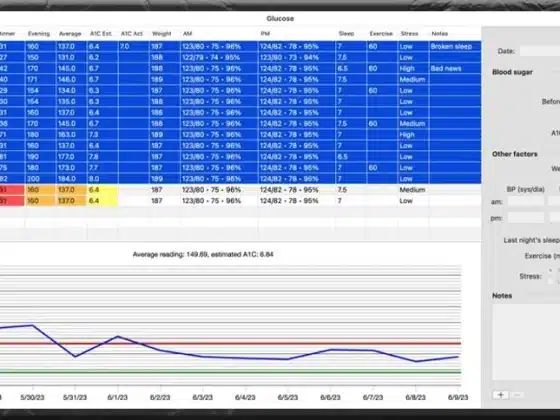Click the 6/1/23 chart axis label
Image resolution: width=560 pixels, height=420 pixels.
[118, 398]
